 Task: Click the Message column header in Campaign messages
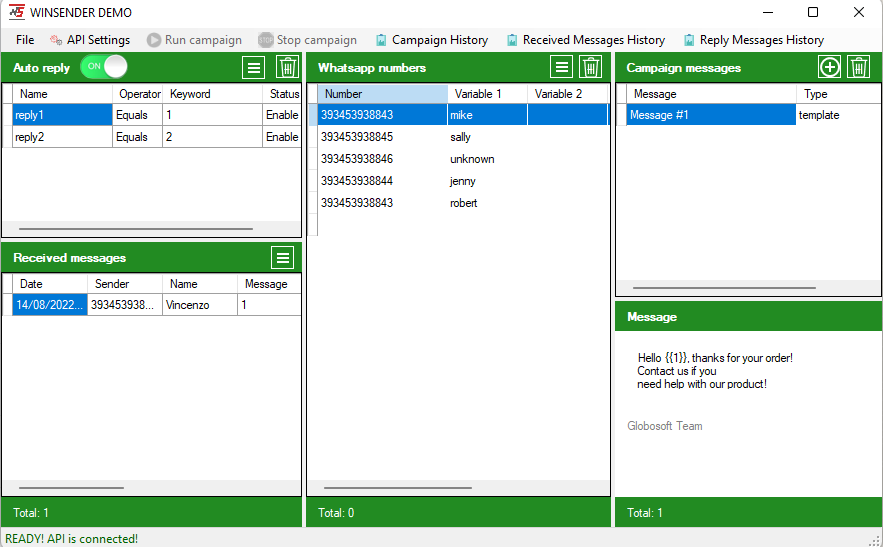pyautogui.click(x=711, y=94)
